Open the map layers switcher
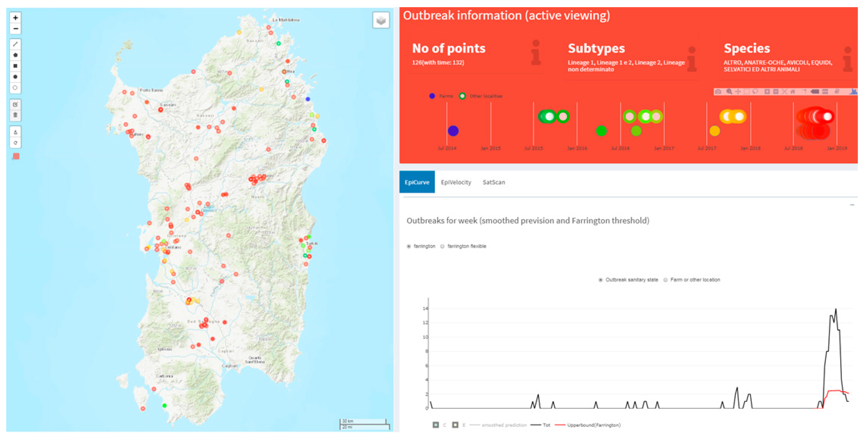The width and height of the screenshot is (868, 442). tap(381, 21)
